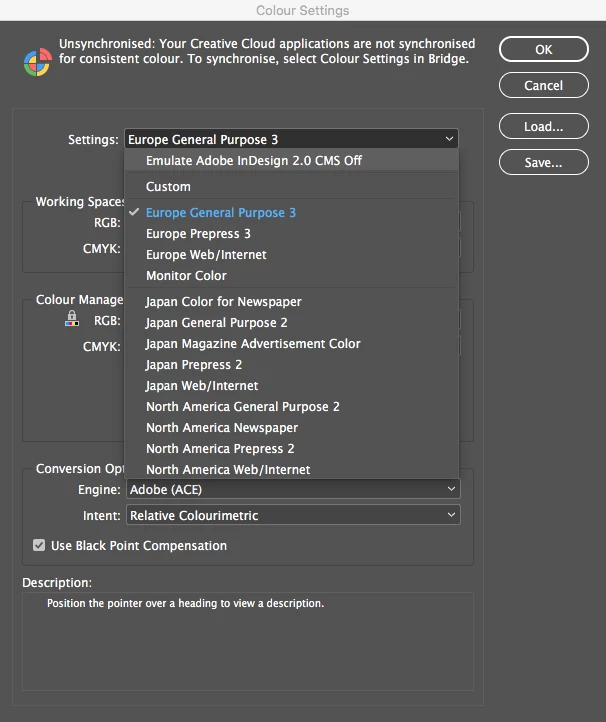Select Monitor Color preset
Viewport: 606px width, 722px height.
(x=291, y=276)
